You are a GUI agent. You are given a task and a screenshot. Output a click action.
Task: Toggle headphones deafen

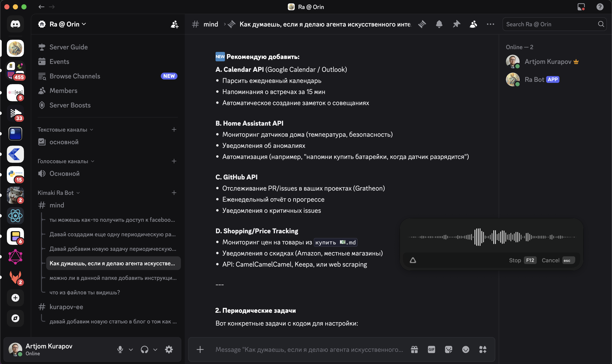[x=144, y=349]
